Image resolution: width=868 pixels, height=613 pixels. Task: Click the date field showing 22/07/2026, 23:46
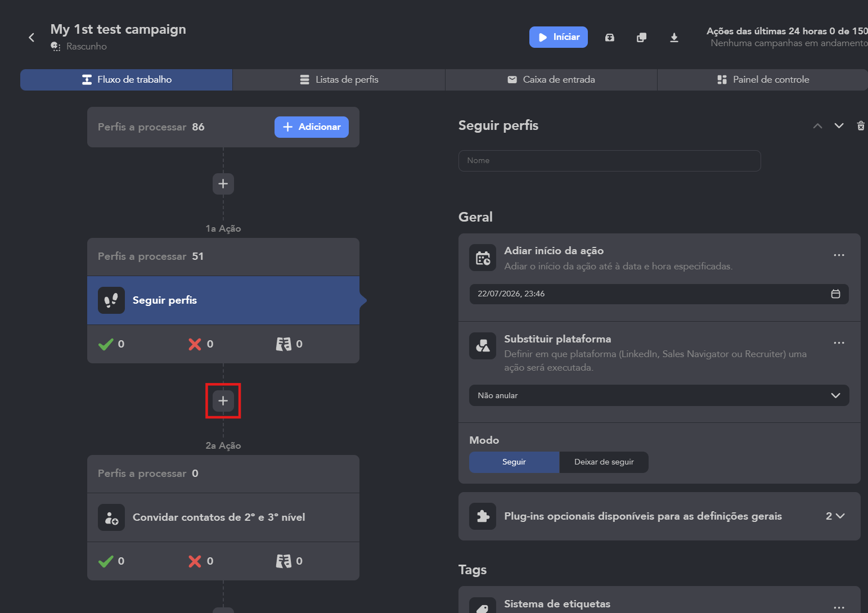[x=659, y=294]
